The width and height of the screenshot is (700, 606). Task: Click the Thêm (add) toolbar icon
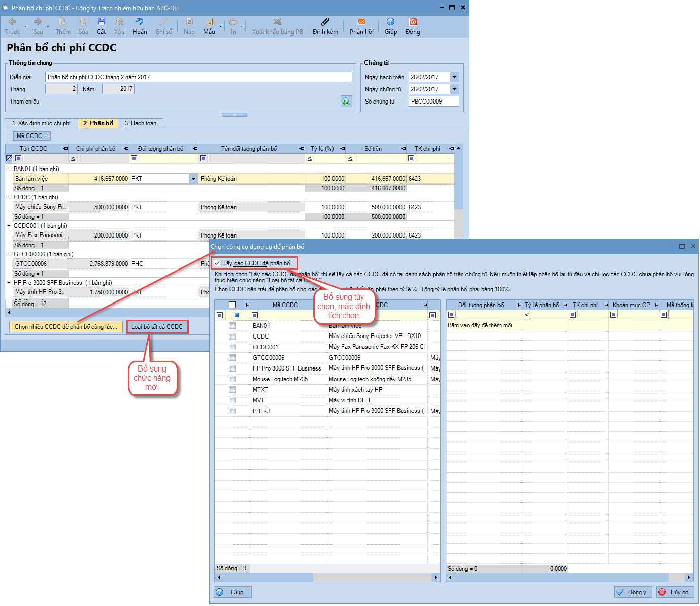(62, 22)
